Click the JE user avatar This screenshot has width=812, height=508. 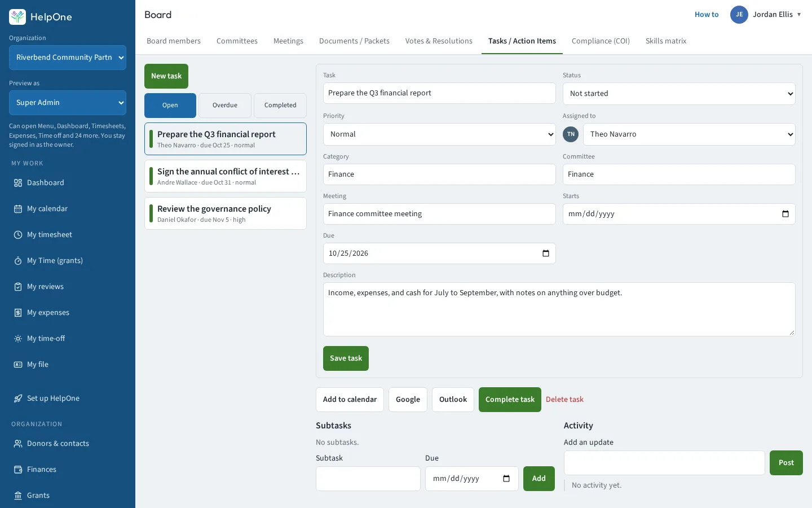pyautogui.click(x=739, y=15)
